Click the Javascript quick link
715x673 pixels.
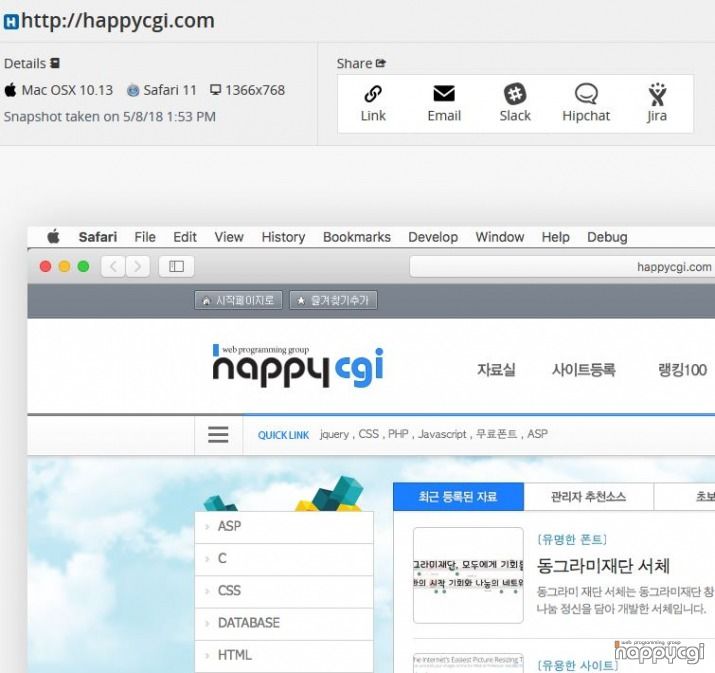click(442, 434)
